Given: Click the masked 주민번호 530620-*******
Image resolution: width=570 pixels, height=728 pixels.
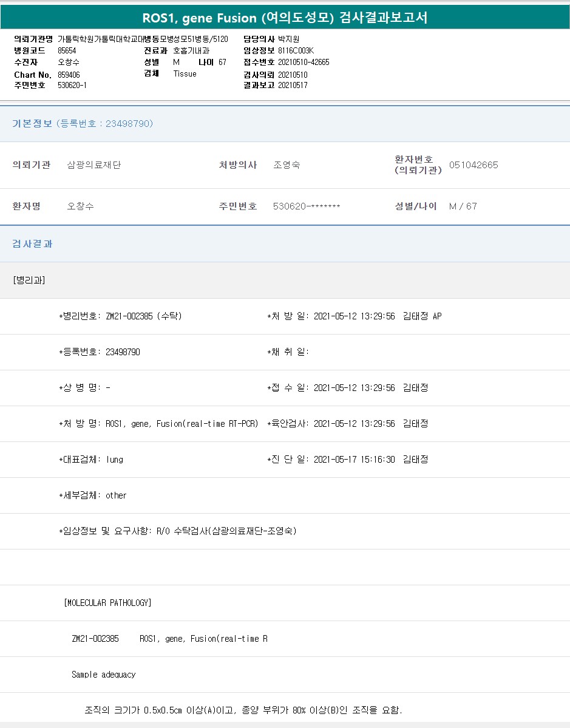Looking at the screenshot, I should coord(307,206).
